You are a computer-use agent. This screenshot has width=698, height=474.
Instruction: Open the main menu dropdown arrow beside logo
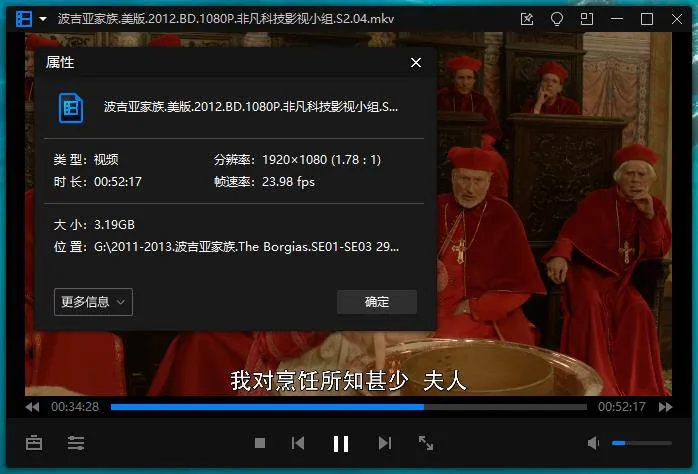coord(43,19)
